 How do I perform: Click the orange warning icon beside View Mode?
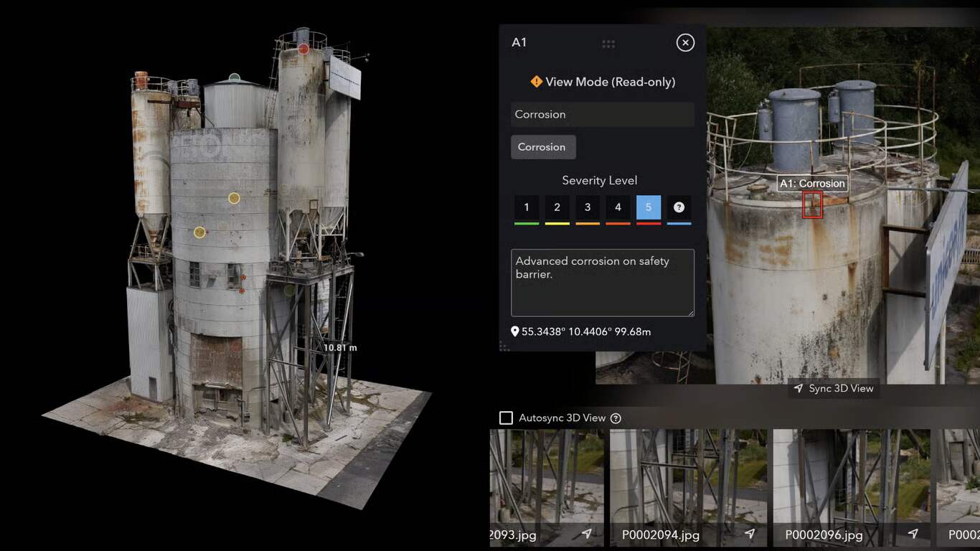point(536,81)
